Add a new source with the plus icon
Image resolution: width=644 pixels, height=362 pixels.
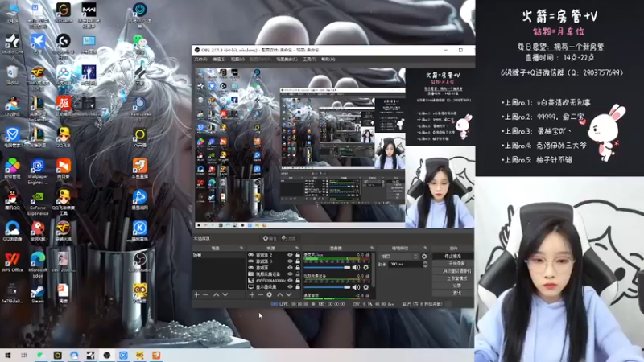point(251,294)
